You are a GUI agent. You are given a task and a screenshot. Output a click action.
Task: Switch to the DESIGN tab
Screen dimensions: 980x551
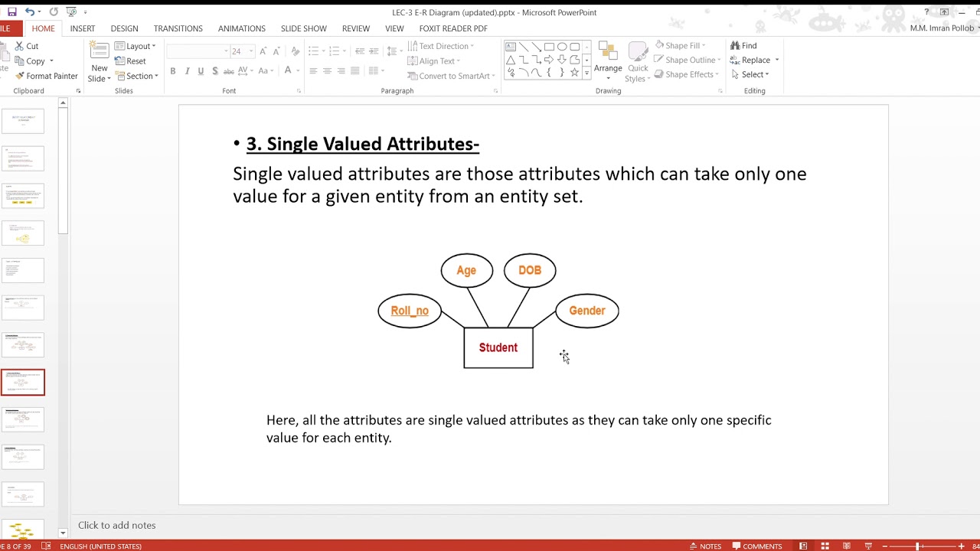click(x=124, y=28)
